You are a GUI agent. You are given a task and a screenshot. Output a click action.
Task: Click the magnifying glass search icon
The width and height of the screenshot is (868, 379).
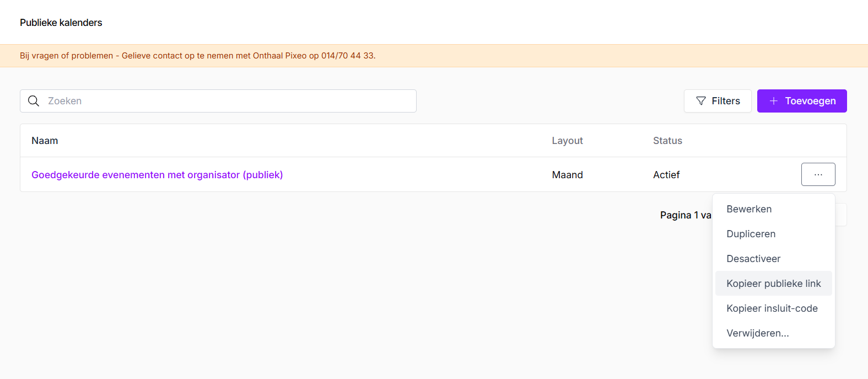pos(34,101)
